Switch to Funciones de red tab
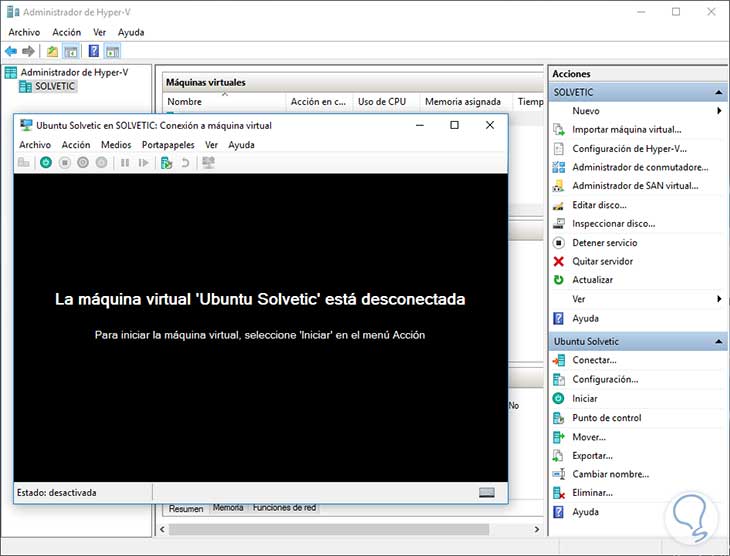730x556 pixels. pyautogui.click(x=284, y=508)
